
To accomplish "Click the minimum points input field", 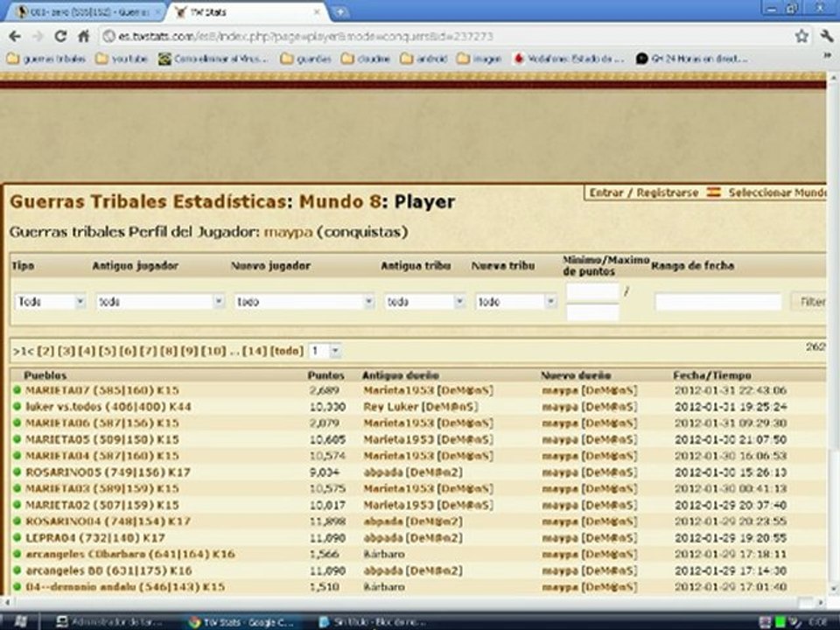I will (592, 291).
